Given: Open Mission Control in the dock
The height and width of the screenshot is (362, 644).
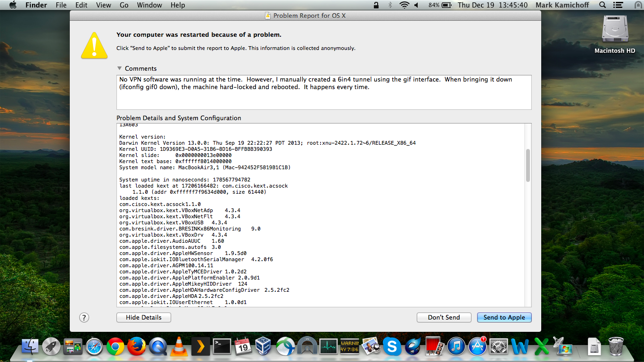Looking at the screenshot, I should (73, 346).
